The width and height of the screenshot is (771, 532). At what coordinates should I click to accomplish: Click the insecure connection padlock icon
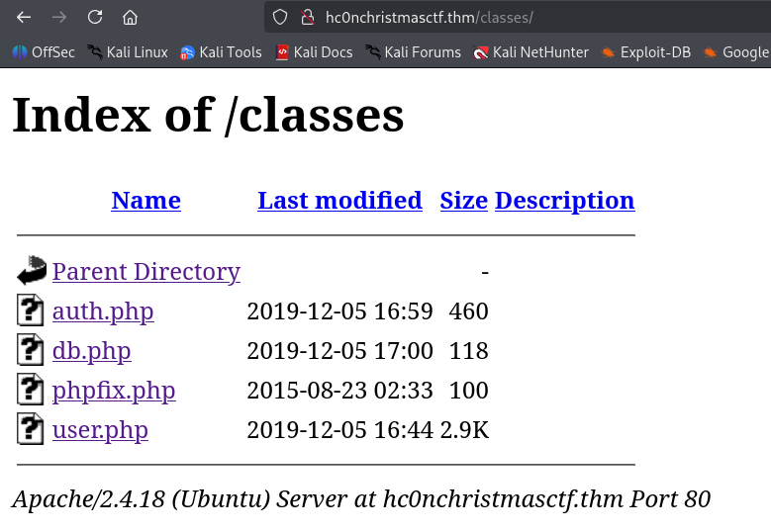pos(307,17)
